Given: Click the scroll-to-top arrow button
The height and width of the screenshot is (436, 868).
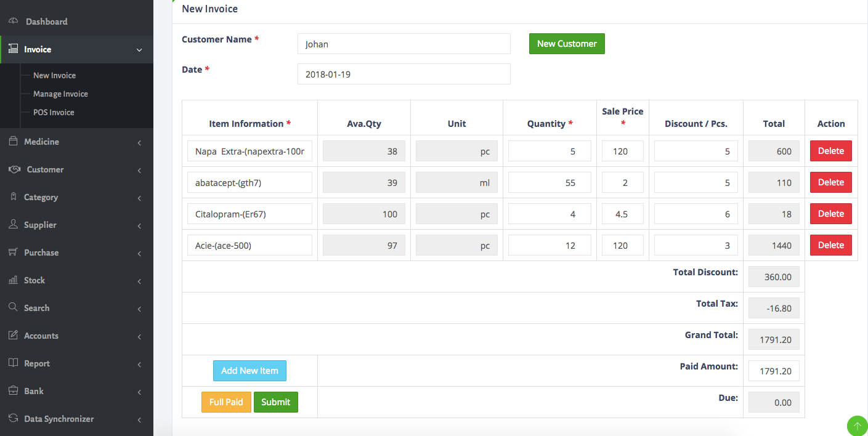Looking at the screenshot, I should (x=857, y=426).
